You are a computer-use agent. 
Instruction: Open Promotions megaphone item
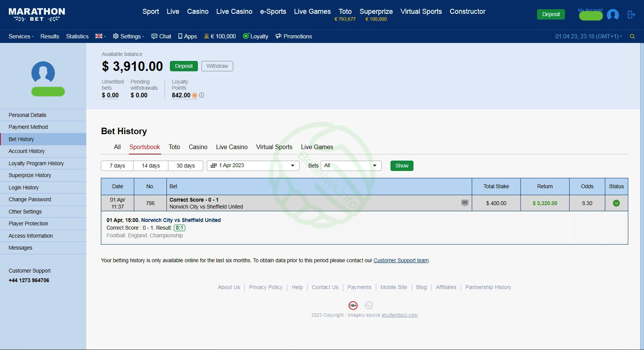(294, 36)
